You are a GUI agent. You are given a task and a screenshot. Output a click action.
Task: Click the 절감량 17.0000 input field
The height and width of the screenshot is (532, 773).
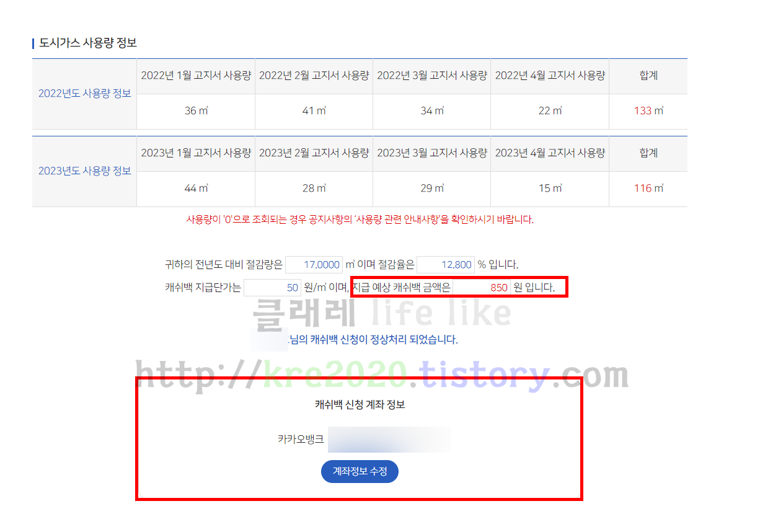tap(314, 265)
